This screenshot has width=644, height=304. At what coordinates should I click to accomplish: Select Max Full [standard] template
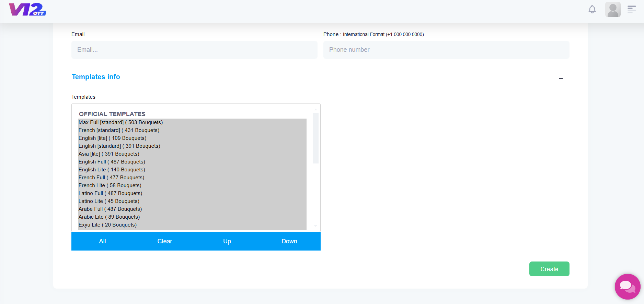point(120,122)
